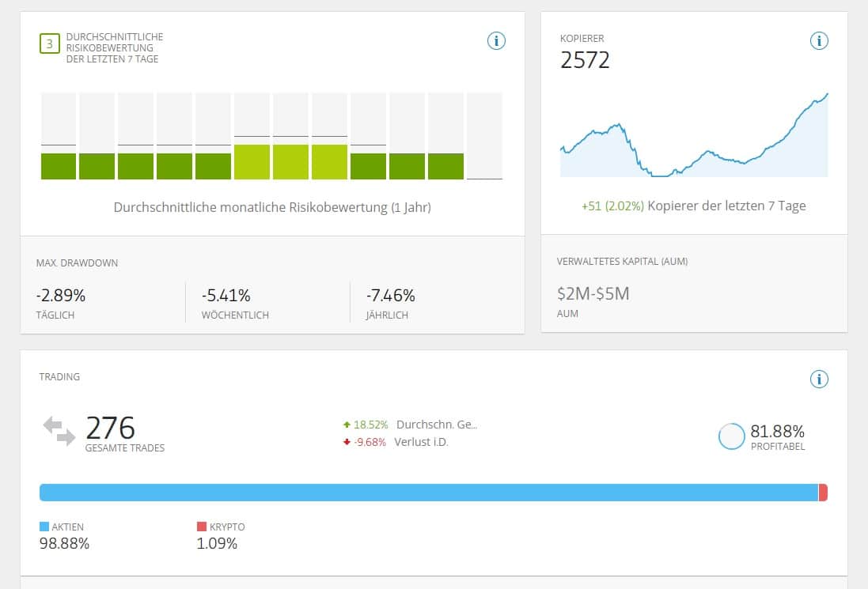Viewport: 868px width, 589px height.
Task: Show info for the Trading section
Action: (819, 379)
